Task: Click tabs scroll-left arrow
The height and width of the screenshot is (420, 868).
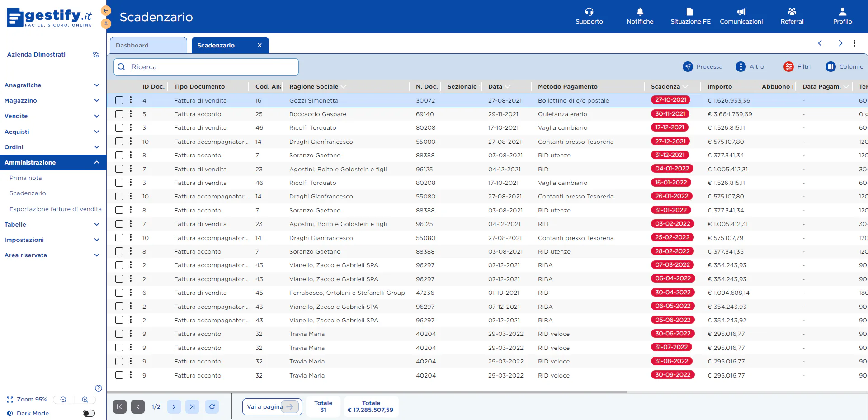Action: pyautogui.click(x=820, y=43)
